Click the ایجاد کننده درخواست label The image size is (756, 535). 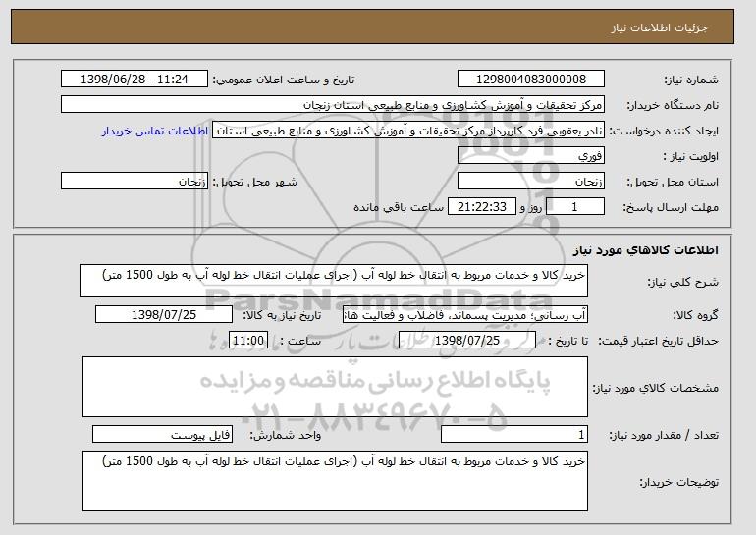tap(664, 132)
